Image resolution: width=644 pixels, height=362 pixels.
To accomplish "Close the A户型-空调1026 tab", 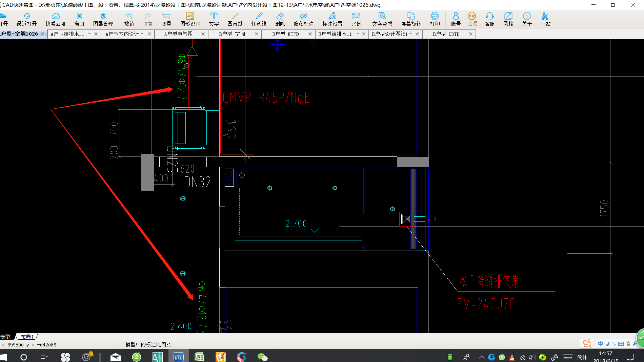I will (42, 34).
